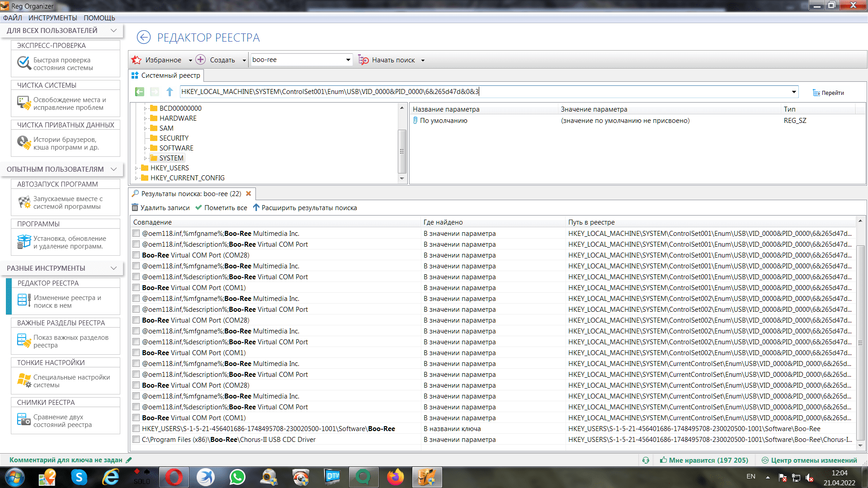
Task: Open the registry path history dropdown
Action: pos(794,92)
